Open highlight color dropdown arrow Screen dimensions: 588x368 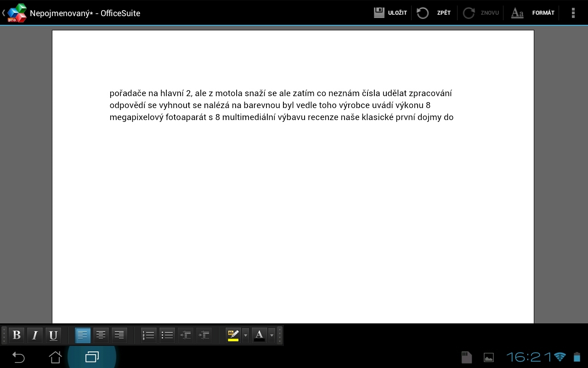point(246,335)
